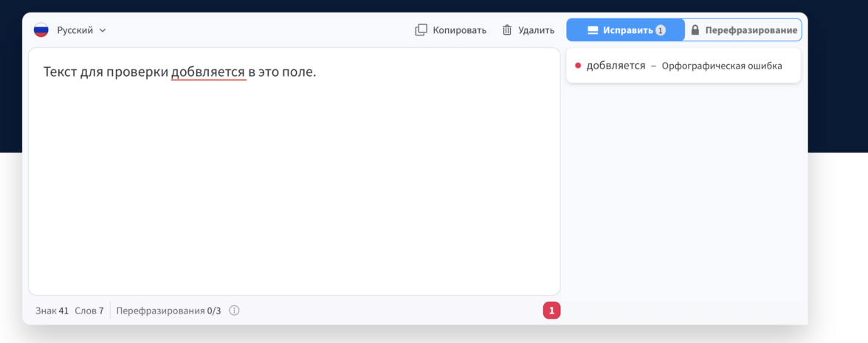Click the Russian flag icon

(41, 30)
